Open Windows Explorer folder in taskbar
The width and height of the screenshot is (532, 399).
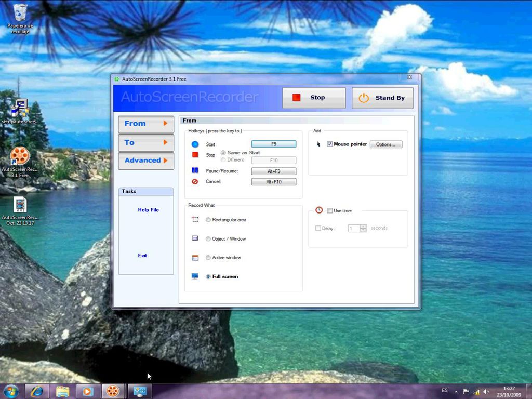point(62,391)
